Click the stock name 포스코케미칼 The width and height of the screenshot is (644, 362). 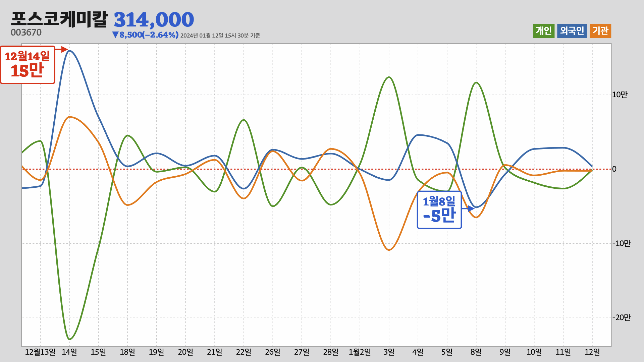click(x=59, y=19)
